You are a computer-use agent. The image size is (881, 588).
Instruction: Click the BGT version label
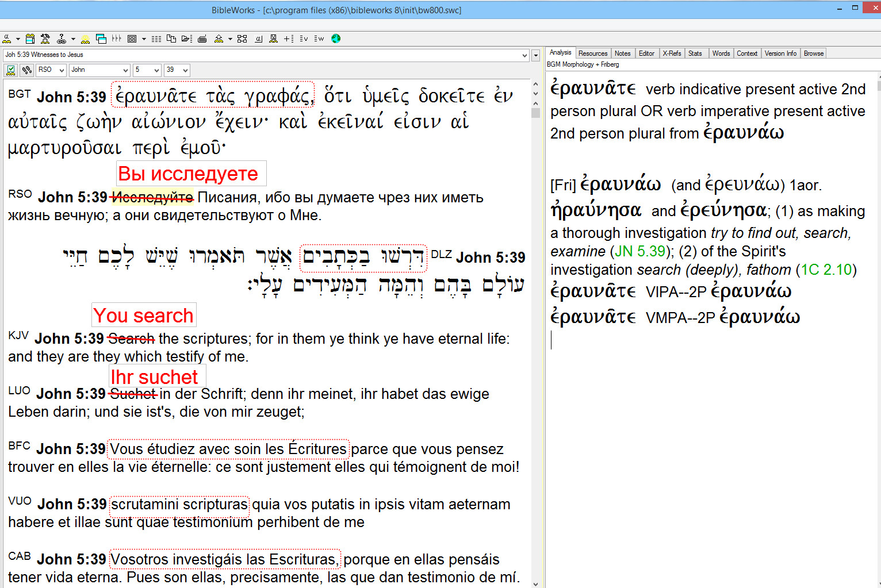pos(20,94)
